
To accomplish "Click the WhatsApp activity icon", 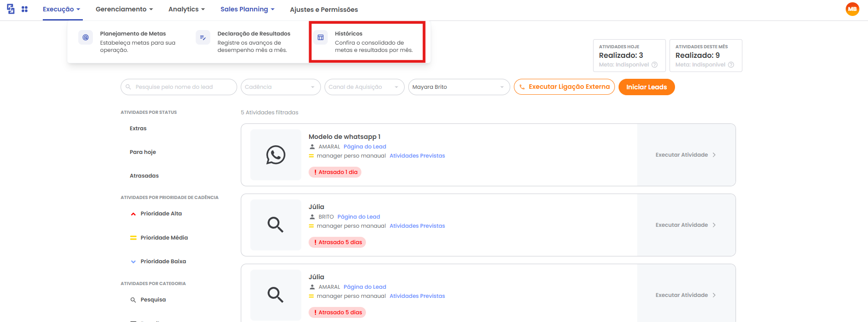I will 276,155.
